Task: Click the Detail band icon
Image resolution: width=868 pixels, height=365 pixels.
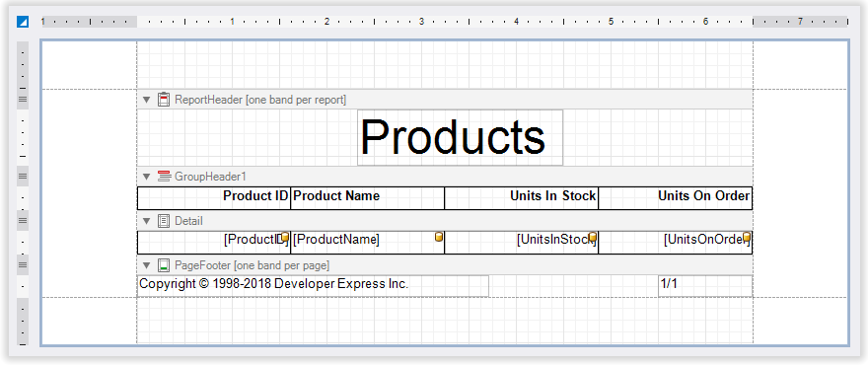Action: click(x=164, y=221)
